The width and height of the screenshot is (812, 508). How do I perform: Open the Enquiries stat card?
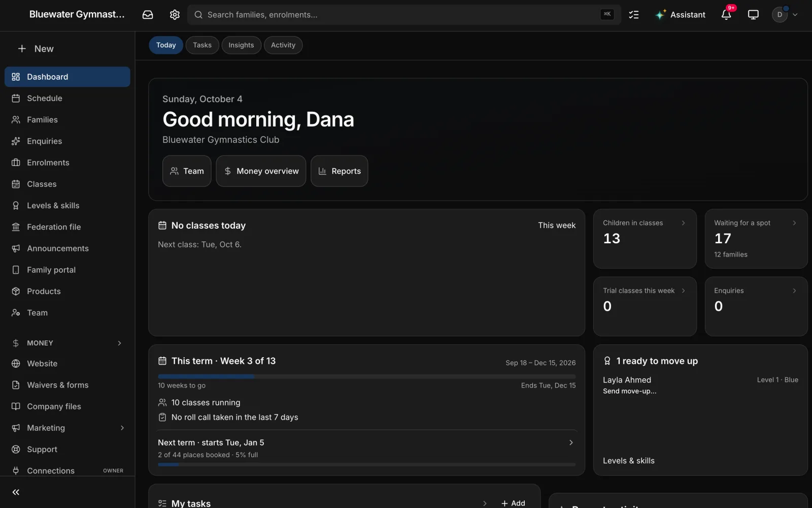(x=756, y=306)
